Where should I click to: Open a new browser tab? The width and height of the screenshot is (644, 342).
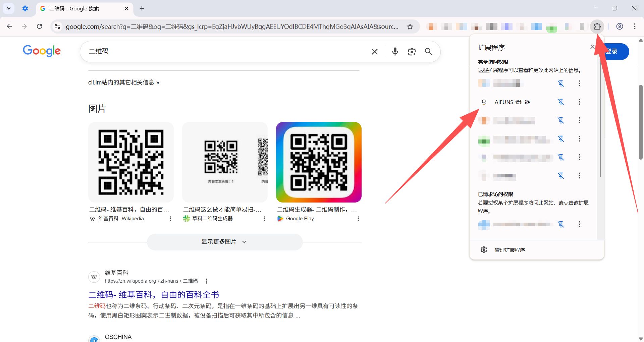pos(142,8)
